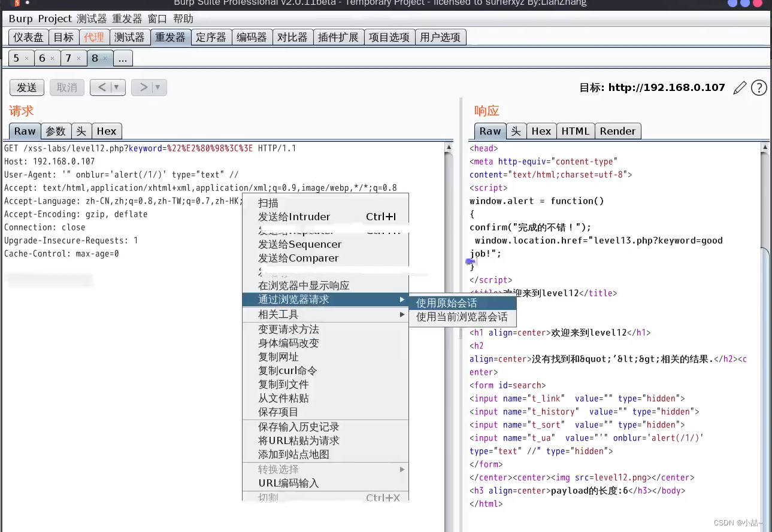Close repeater tab 7
772x532 pixels.
pyautogui.click(x=78, y=59)
